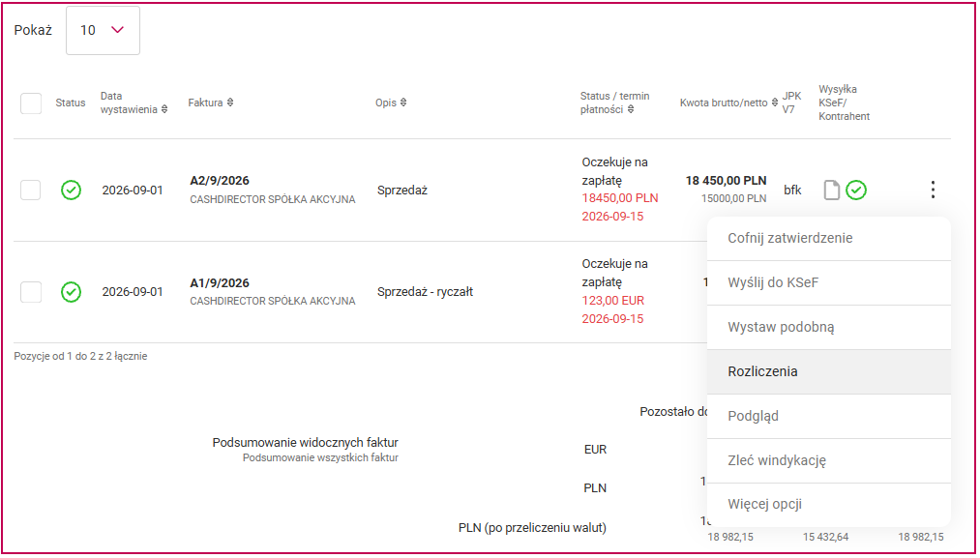
Task: Select checkbox for invoice A2/9/2026
Action: [x=31, y=190]
